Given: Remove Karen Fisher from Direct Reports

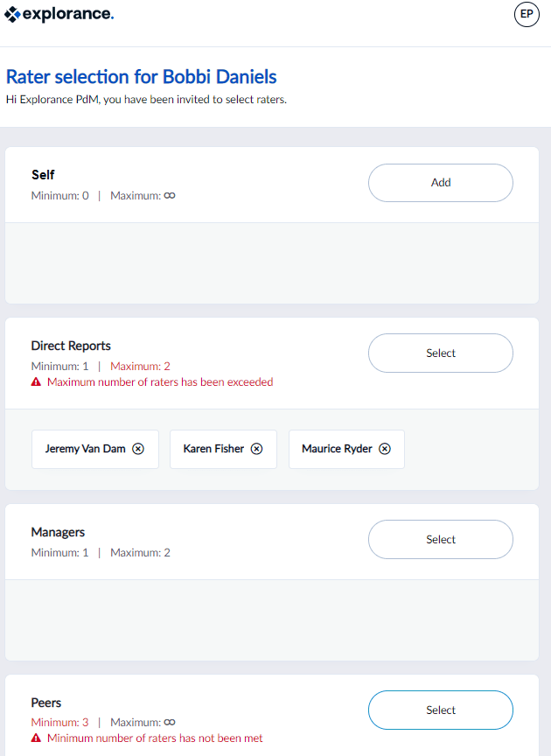Looking at the screenshot, I should click(x=257, y=449).
